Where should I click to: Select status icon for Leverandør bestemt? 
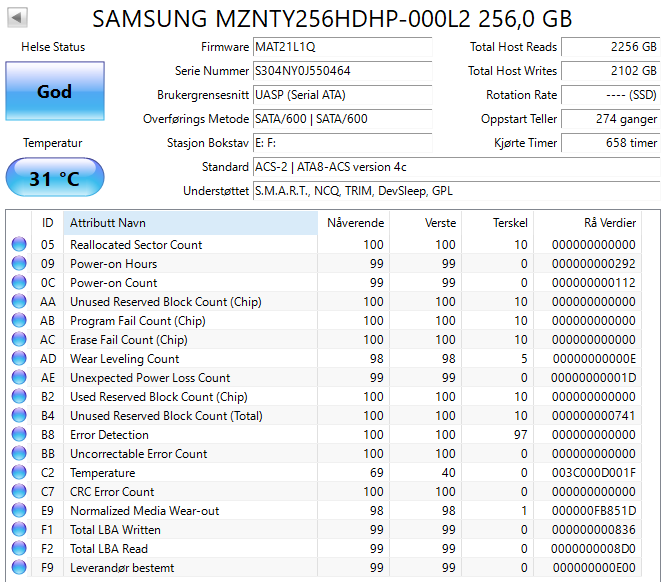[x=19, y=568]
